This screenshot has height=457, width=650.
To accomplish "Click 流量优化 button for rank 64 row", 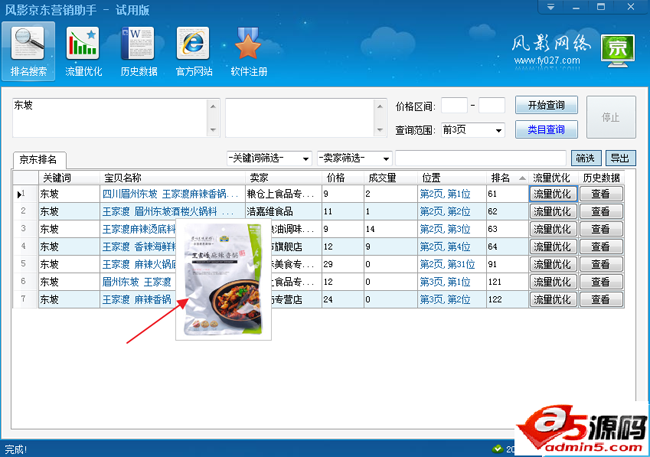I will click(x=553, y=247).
